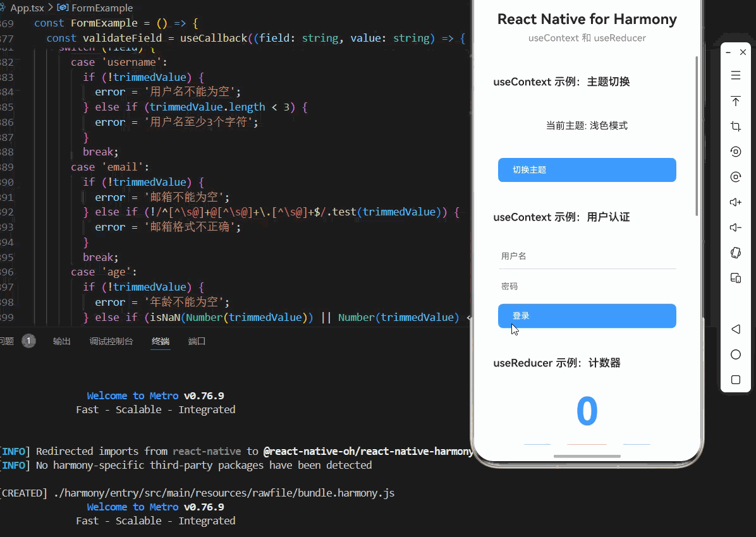Screen dimensions: 756x537
Task: Click terminal path ./harmony/entry/src/main/resources/rawfile/bundle.harmony.js
Action: (x=224, y=493)
